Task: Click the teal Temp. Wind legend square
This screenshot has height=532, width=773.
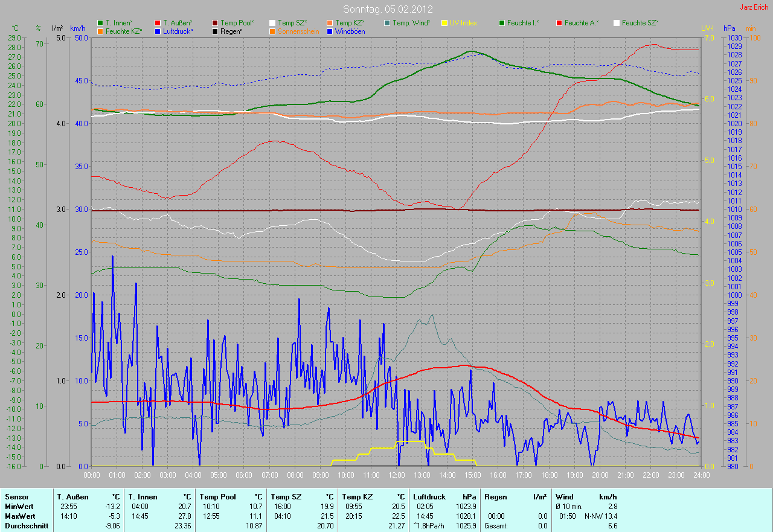Action: [x=387, y=23]
